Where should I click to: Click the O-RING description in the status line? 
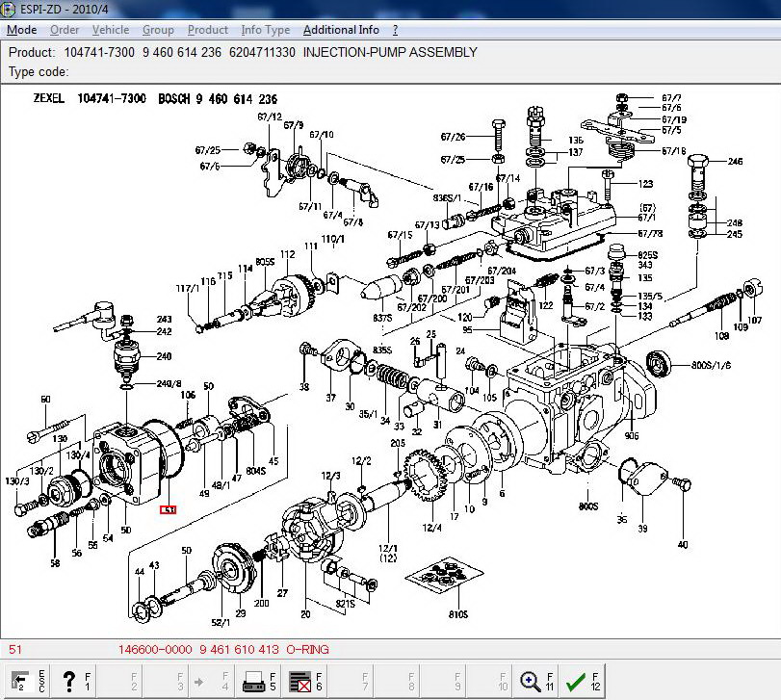tap(307, 650)
